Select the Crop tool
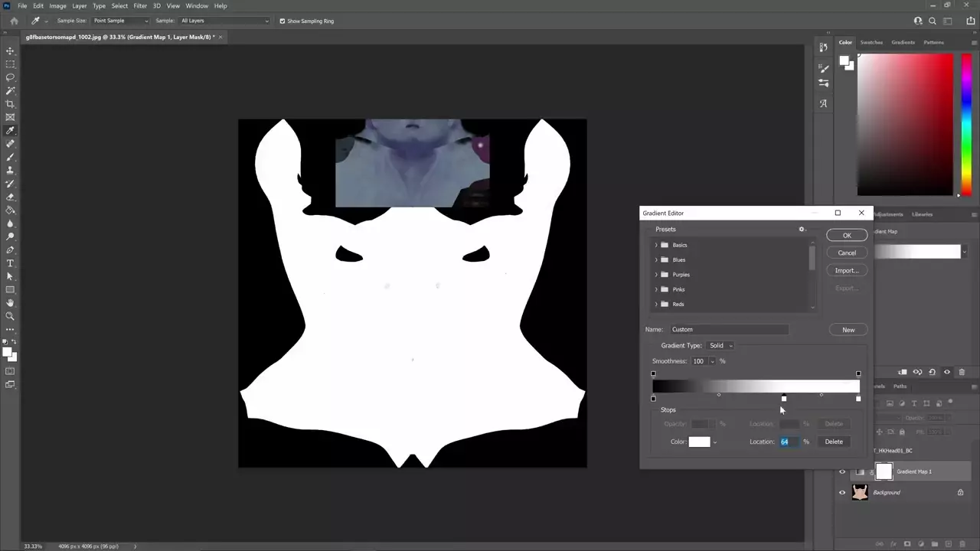This screenshot has height=551, width=980. point(10,104)
